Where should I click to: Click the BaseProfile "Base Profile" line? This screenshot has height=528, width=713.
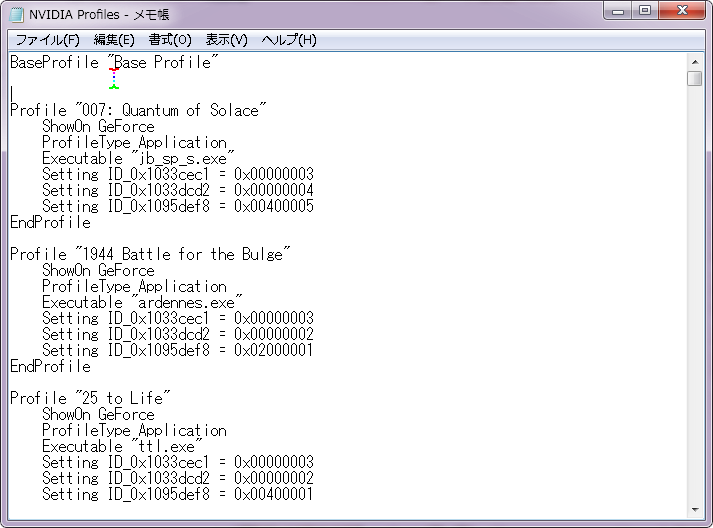click(x=114, y=62)
